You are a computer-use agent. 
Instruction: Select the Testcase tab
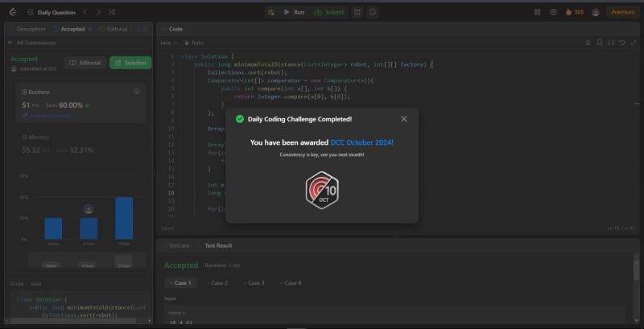click(x=175, y=245)
